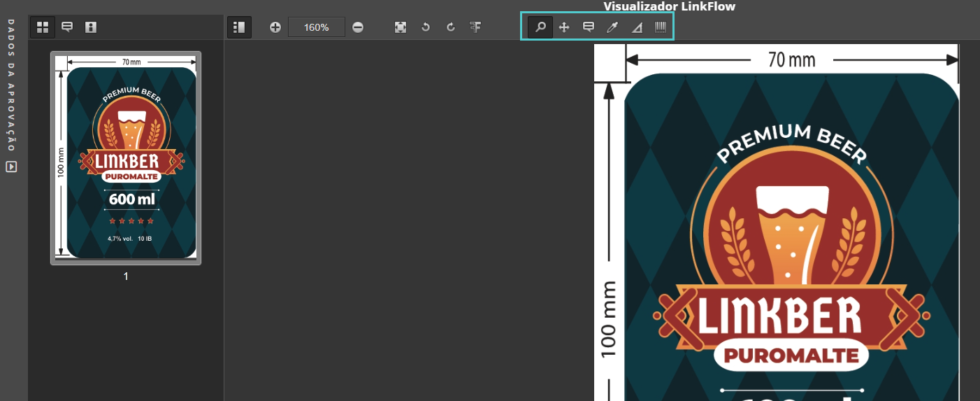The height and width of the screenshot is (401, 980).
Task: Click the Visualizador LinkFlow title
Action: click(669, 6)
